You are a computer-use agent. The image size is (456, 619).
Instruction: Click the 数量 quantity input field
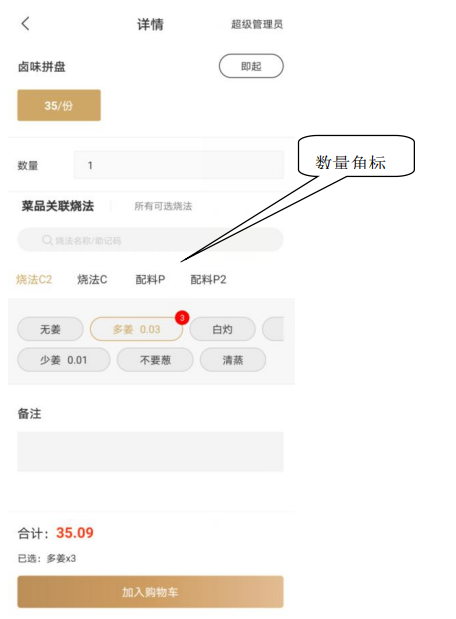[x=178, y=165]
